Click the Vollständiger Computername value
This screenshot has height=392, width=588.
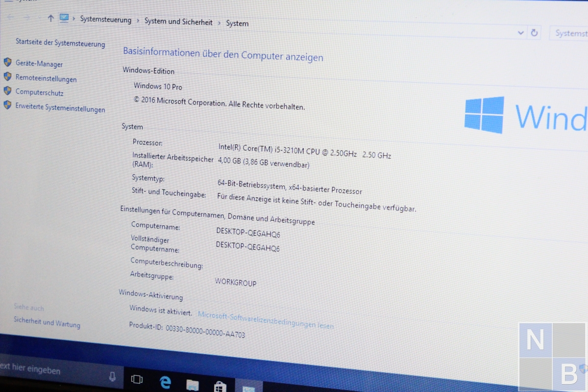click(x=247, y=246)
